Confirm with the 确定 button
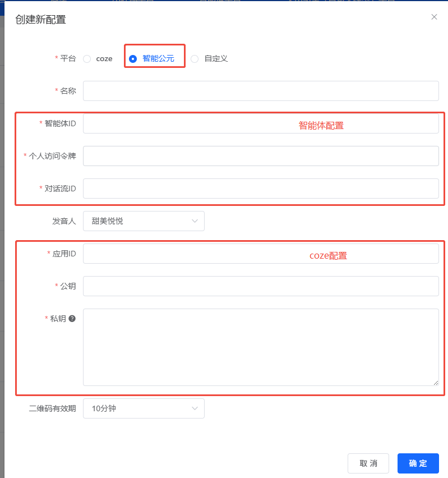The width and height of the screenshot is (448, 478). pyautogui.click(x=418, y=463)
